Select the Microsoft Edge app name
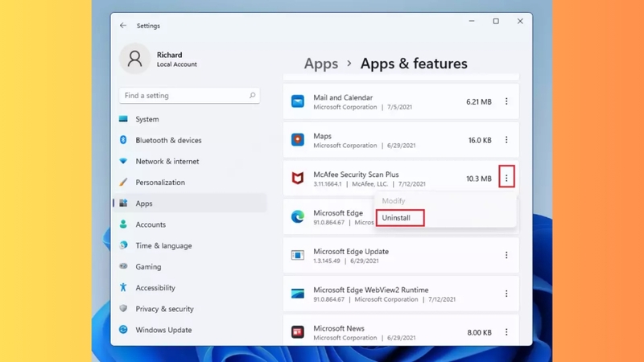Viewport: 644px width, 362px height. point(338,213)
